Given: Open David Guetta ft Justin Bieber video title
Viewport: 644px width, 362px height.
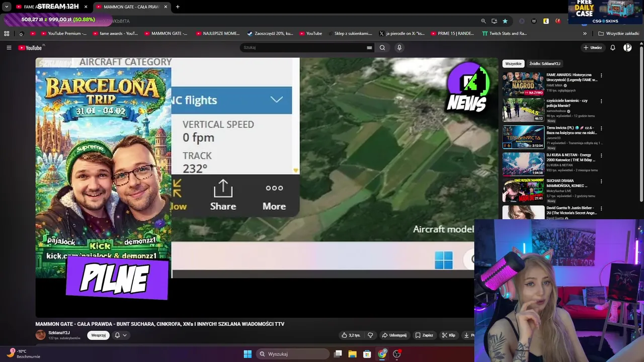Looking at the screenshot, I should coord(572,210).
